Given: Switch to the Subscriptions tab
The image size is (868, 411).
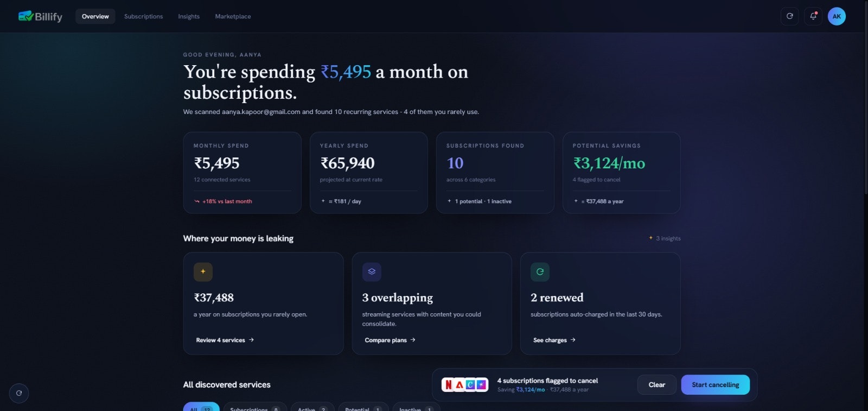Looking at the screenshot, I should (x=143, y=16).
